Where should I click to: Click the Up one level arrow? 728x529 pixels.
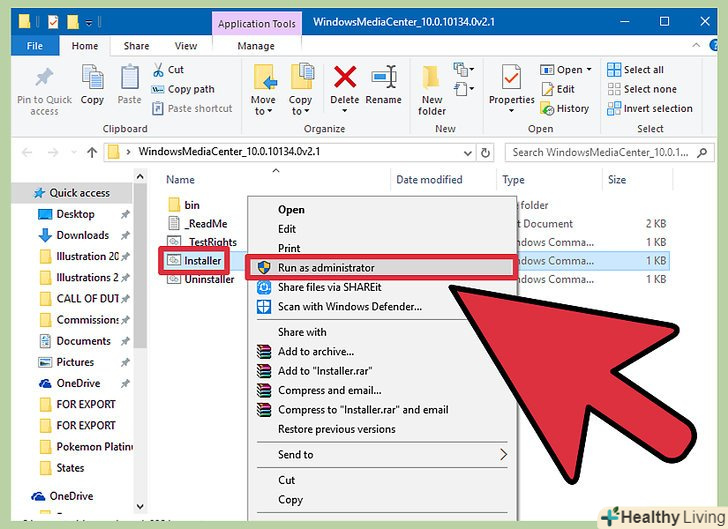pyautogui.click(x=92, y=152)
